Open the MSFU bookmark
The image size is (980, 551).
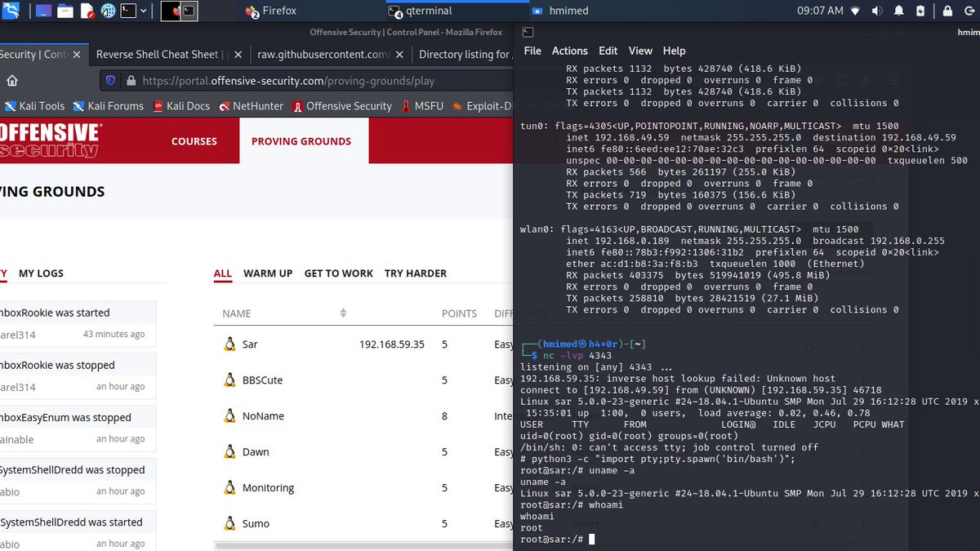422,106
